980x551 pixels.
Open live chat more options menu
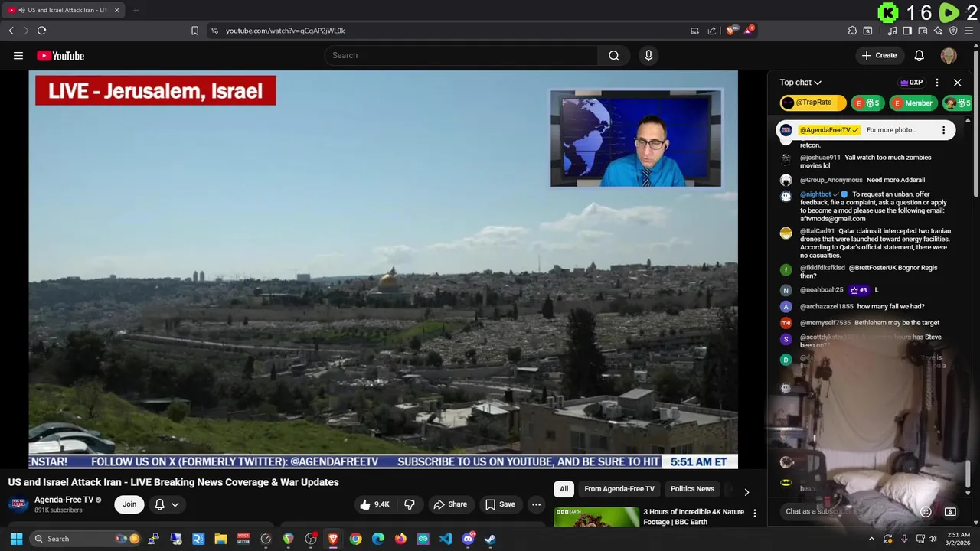936,83
